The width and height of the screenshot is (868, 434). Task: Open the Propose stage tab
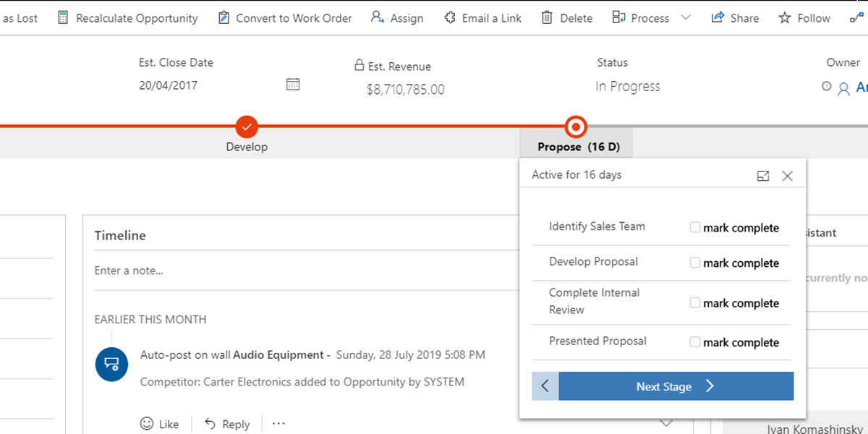pos(575,146)
